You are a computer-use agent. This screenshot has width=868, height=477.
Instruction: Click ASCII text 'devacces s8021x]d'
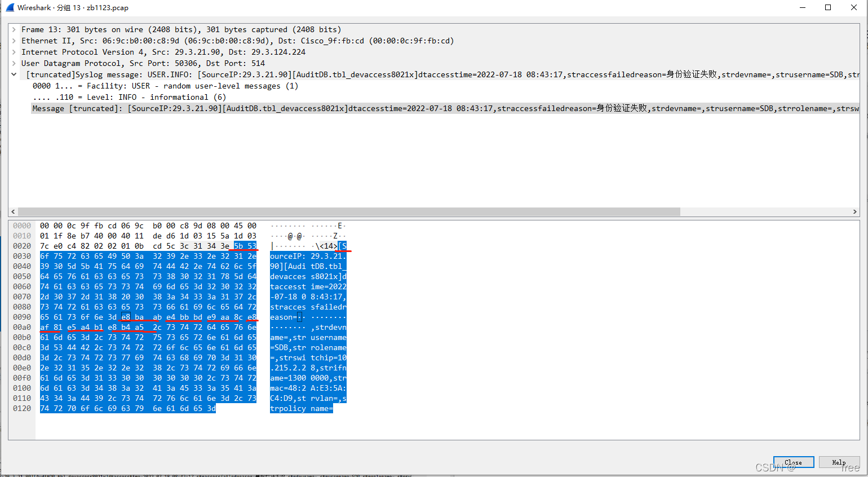click(x=308, y=276)
